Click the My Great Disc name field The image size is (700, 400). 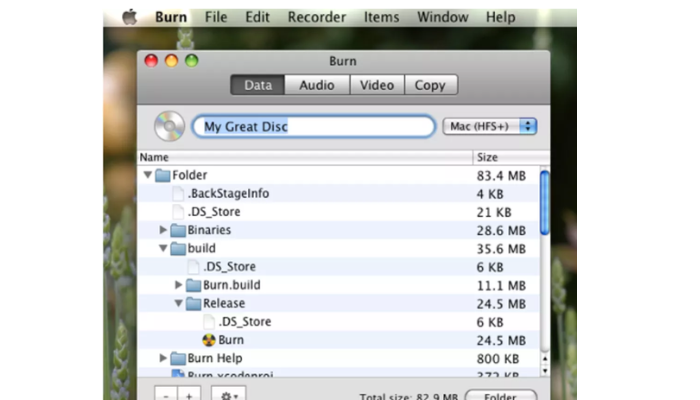312,127
